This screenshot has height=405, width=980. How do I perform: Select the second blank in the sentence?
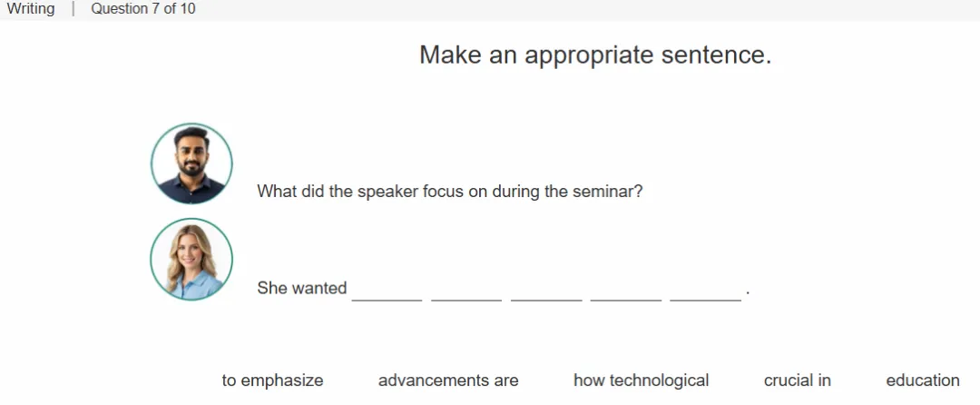tap(466, 291)
